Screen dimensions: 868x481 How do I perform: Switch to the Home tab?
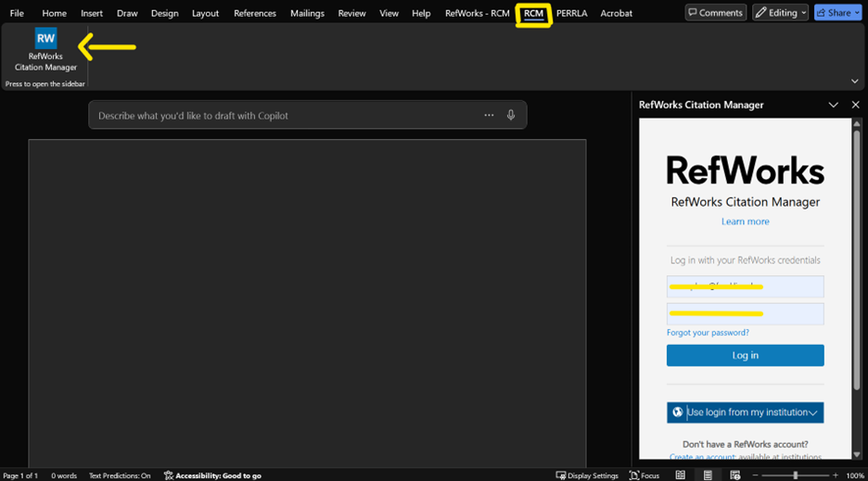point(54,13)
